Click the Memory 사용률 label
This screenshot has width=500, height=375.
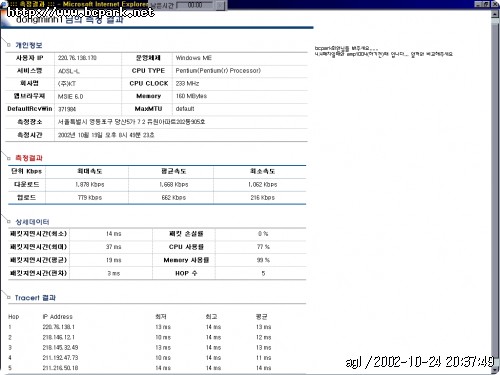tap(186, 260)
